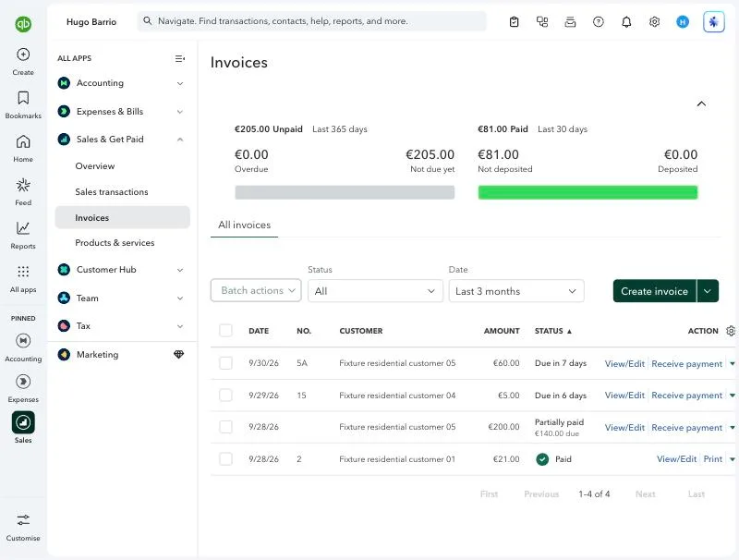Image resolution: width=739 pixels, height=560 pixels.
Task: Click Hugo Barrio company name
Action: point(91,21)
